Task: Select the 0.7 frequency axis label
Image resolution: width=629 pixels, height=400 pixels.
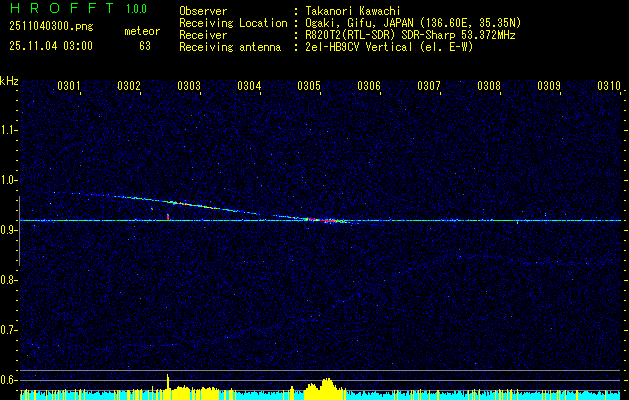Action: pos(9,329)
